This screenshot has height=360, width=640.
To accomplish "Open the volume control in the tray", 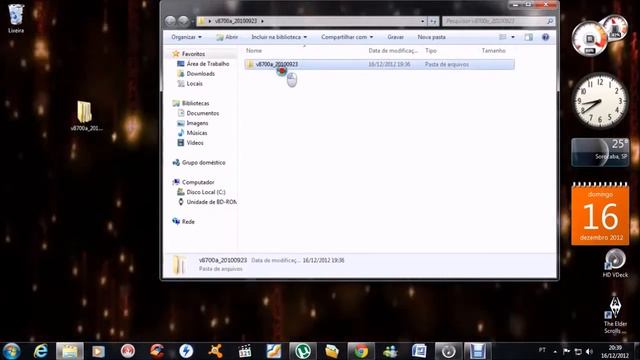I will click(x=589, y=351).
